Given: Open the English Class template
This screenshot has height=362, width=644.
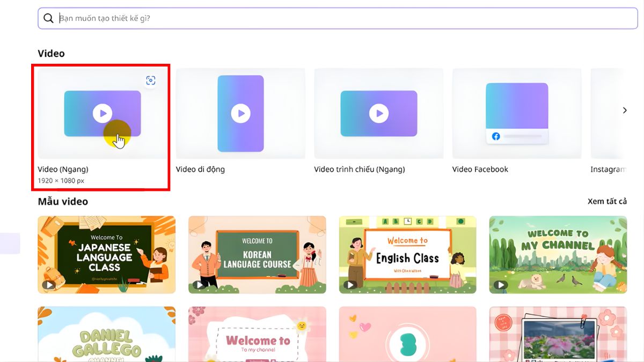Looking at the screenshot, I should coord(407,255).
